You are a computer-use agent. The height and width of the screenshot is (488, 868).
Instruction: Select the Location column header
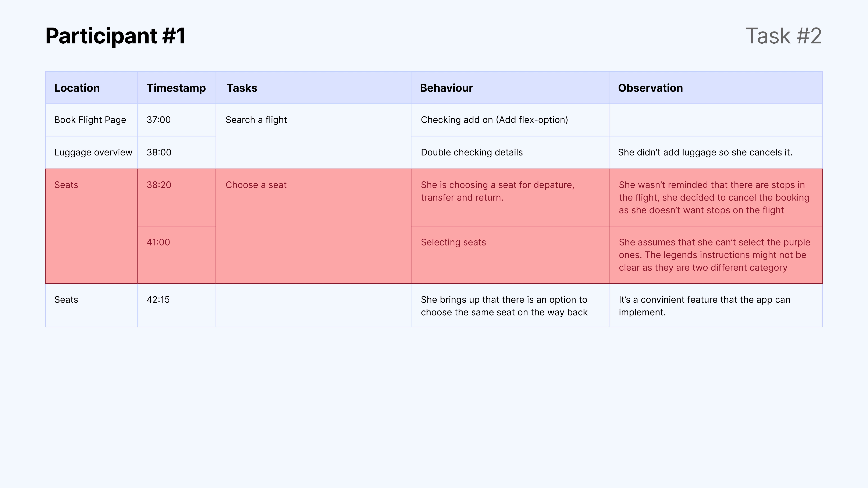point(77,88)
